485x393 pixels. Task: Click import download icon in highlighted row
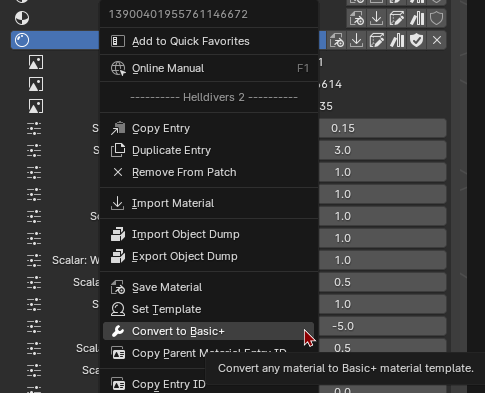point(357,40)
